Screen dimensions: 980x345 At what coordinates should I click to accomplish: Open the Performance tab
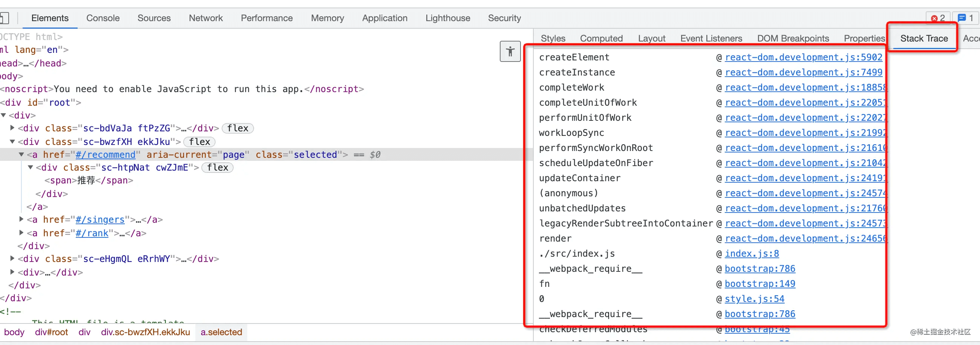click(x=267, y=18)
